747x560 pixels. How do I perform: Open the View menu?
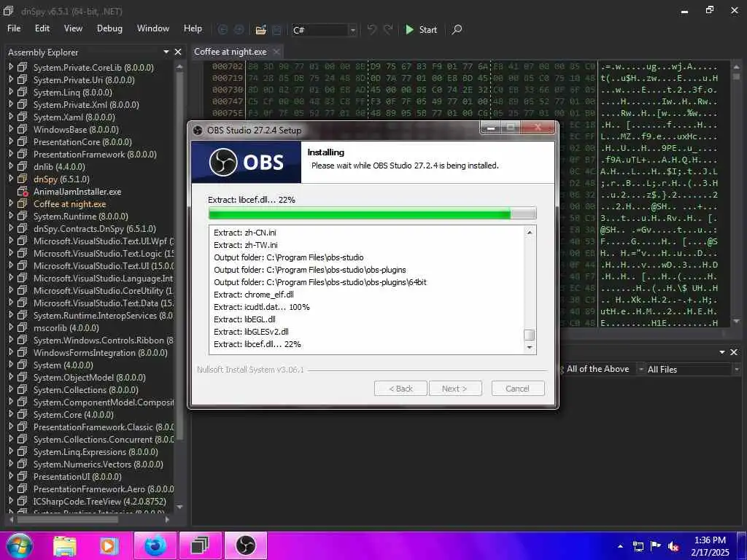(x=73, y=28)
